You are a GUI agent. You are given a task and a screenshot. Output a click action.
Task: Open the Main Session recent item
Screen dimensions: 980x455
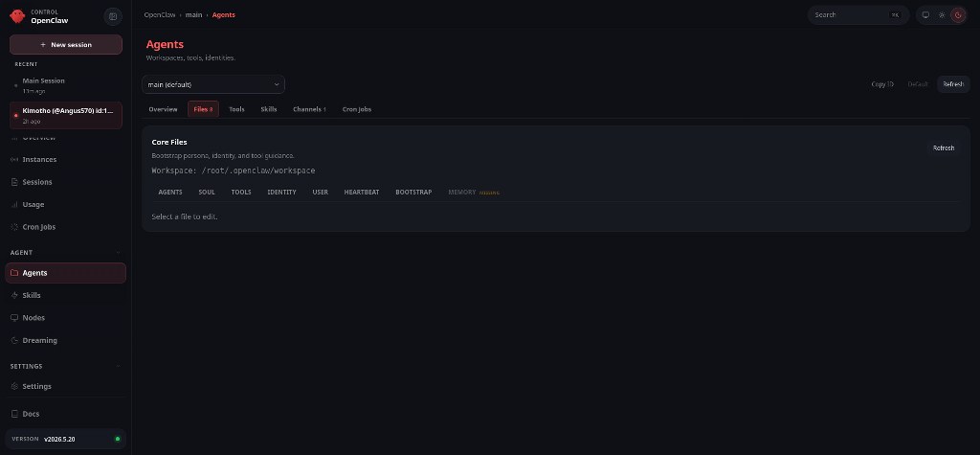(66, 86)
